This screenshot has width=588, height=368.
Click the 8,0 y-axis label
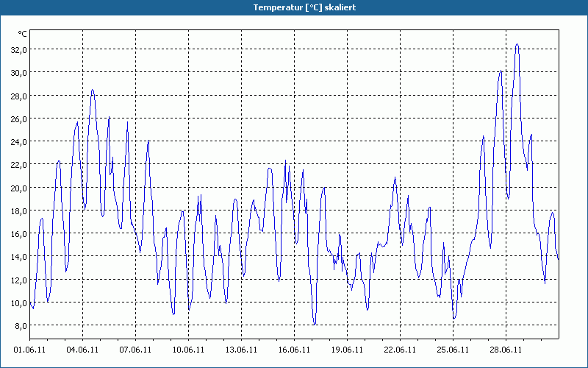[x=21, y=325]
